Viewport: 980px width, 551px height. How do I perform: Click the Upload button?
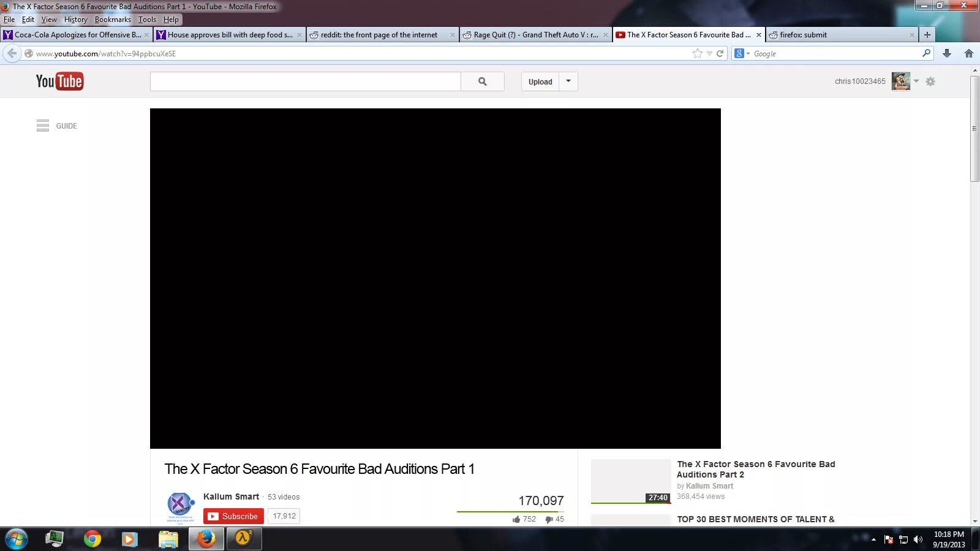point(540,81)
